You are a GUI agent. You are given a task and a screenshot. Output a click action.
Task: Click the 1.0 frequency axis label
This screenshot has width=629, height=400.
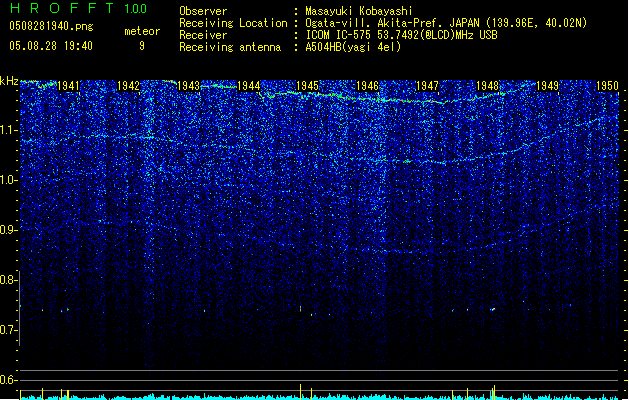(x=9, y=180)
